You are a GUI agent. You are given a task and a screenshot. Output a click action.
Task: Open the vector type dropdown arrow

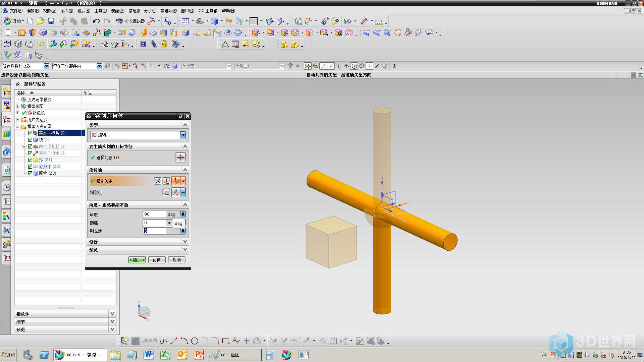pyautogui.click(x=183, y=181)
